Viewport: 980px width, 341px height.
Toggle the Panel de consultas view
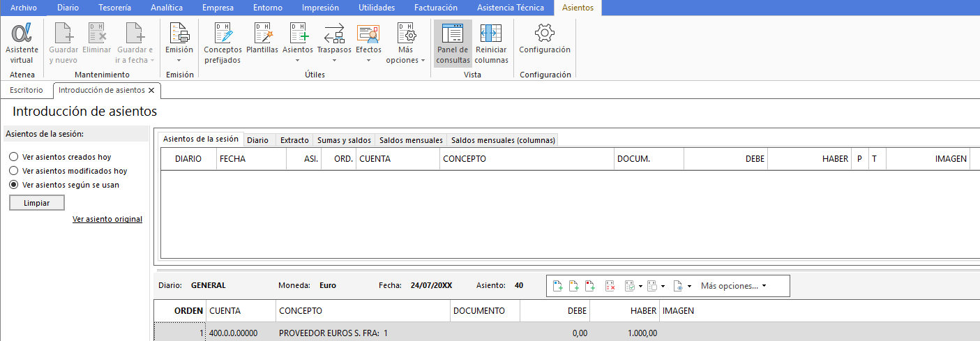(x=453, y=43)
